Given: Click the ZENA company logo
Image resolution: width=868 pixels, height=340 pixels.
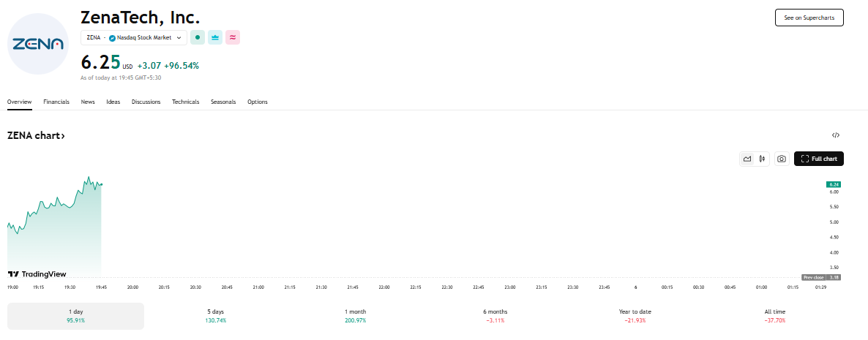Looking at the screenshot, I should click(37, 44).
